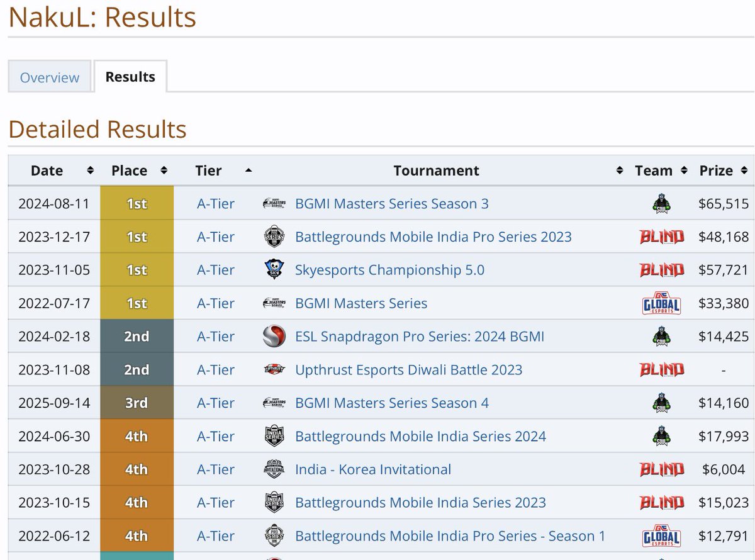
Task: Click the A-Tier link in the 2022-06-12 row
Action: pos(215,536)
